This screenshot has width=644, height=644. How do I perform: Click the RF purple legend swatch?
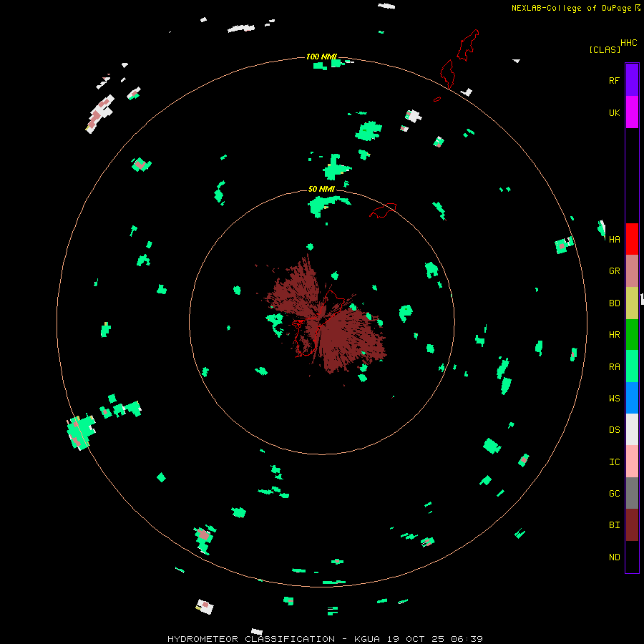pos(632,79)
